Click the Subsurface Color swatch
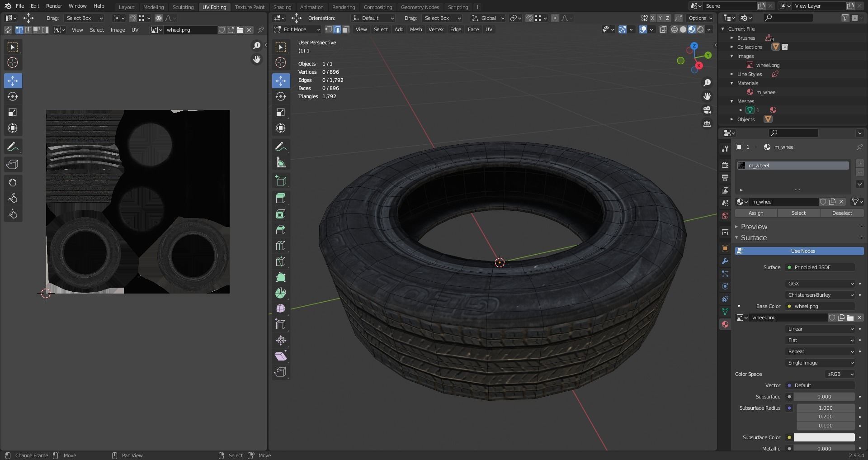The height and width of the screenshot is (460, 868). 824,437
